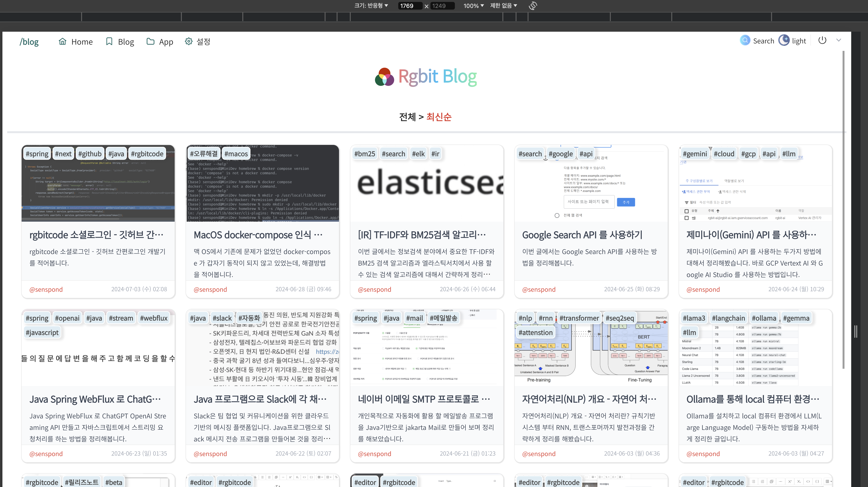Viewport: 868px width, 487px height.
Task: Open the 100% zoom dropdown
Action: tap(473, 6)
